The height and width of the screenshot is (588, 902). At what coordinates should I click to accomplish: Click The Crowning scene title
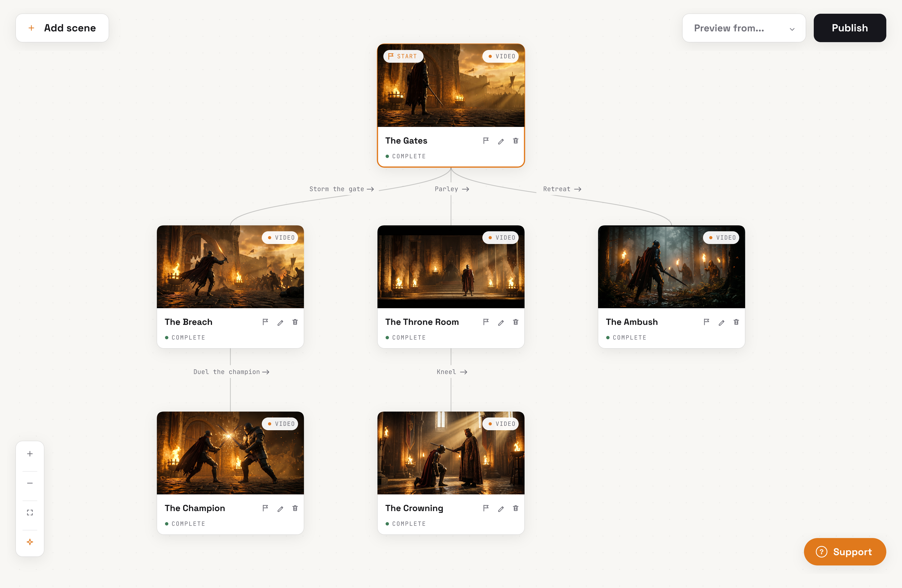[x=414, y=508]
